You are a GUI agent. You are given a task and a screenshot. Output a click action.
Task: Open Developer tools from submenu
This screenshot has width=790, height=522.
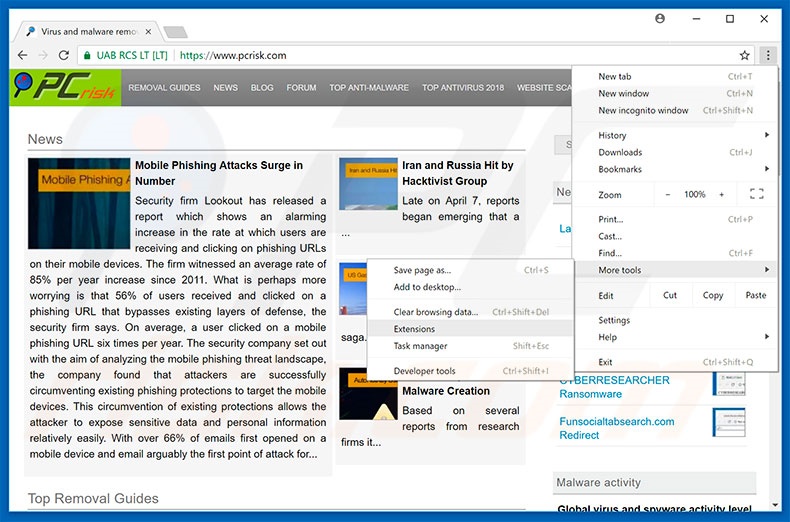[470, 371]
